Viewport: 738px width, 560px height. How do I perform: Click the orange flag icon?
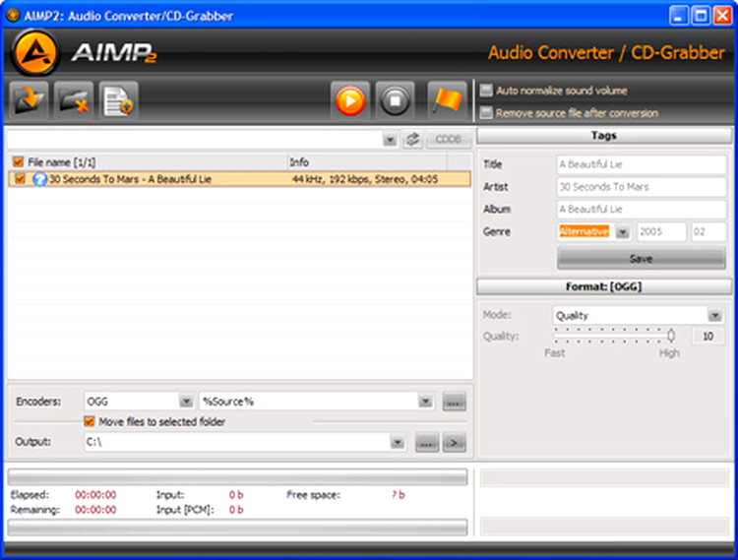coord(447,100)
